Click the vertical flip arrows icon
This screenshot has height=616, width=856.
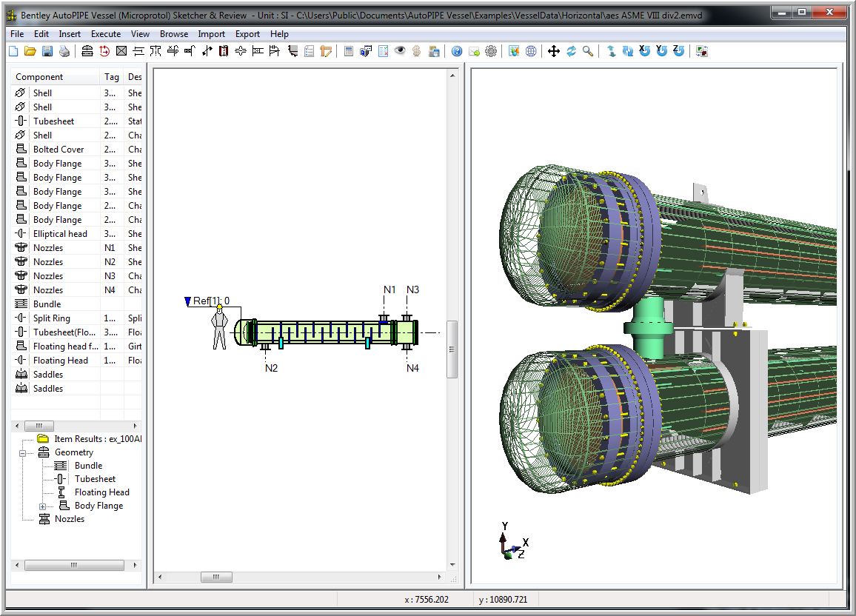pos(611,51)
